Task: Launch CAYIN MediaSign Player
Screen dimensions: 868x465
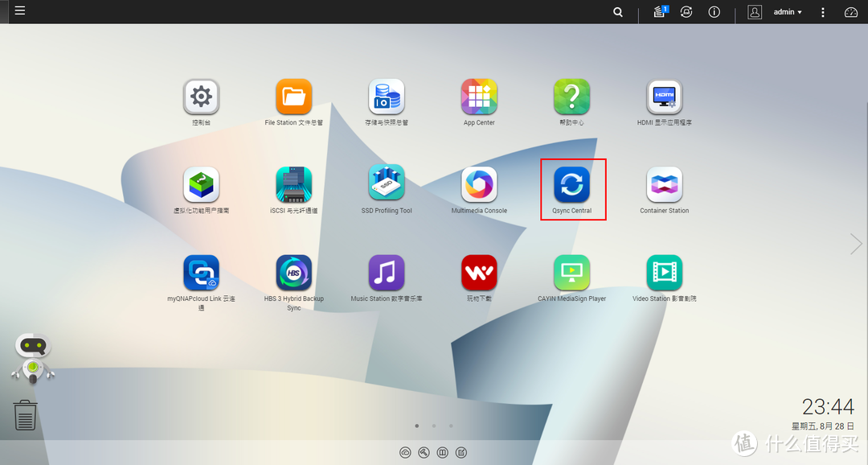Action: pyautogui.click(x=572, y=273)
